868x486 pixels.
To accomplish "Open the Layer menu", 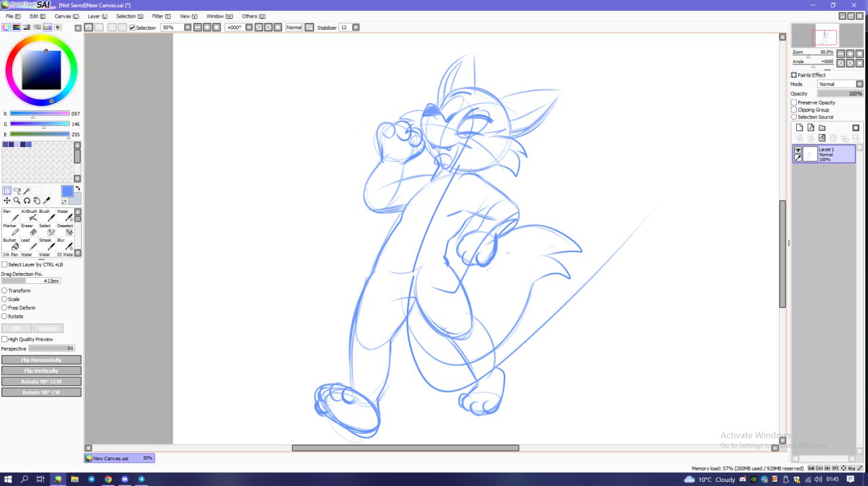I will click(x=97, y=16).
